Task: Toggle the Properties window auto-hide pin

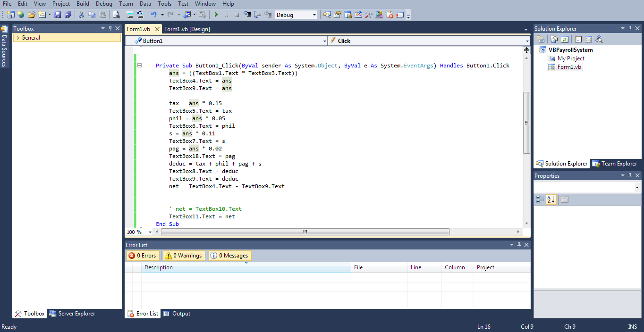Action: pyautogui.click(x=630, y=175)
